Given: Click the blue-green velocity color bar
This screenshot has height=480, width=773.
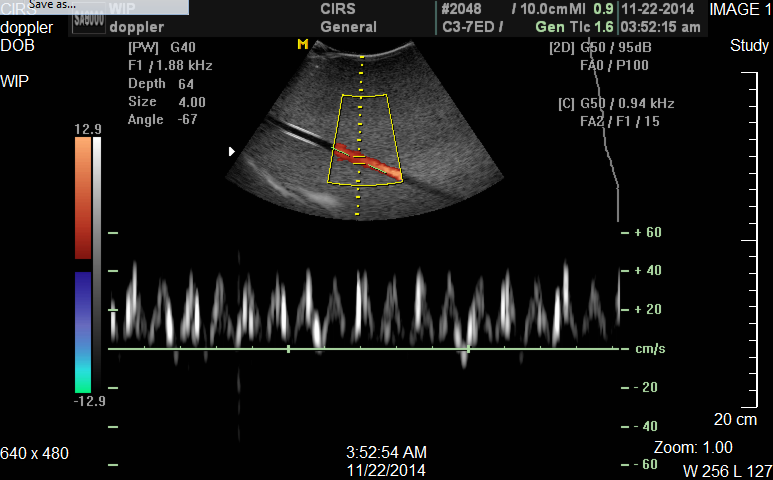Looking at the screenshot, I should [83, 332].
